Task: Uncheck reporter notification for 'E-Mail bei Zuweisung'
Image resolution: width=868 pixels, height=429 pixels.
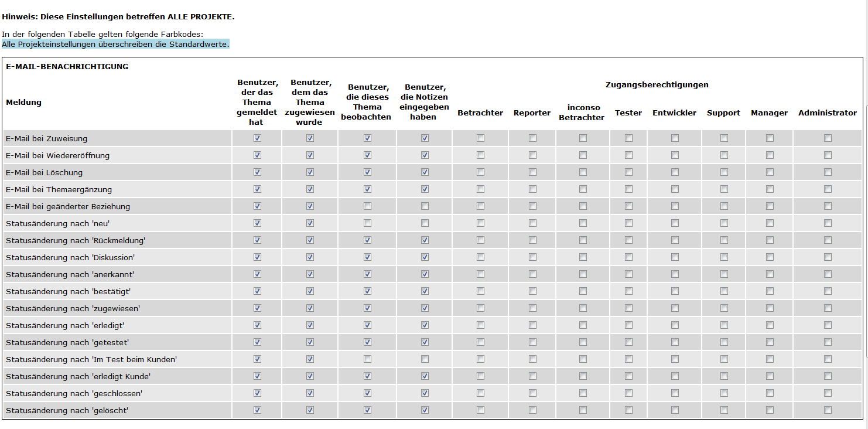Action: (257, 138)
